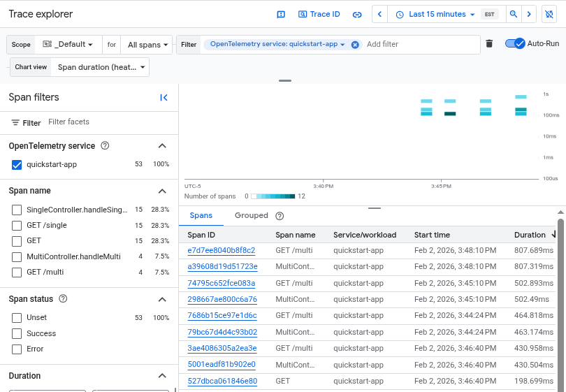
Task: Uncheck the quickstart-app service checkbox
Action: [17, 164]
